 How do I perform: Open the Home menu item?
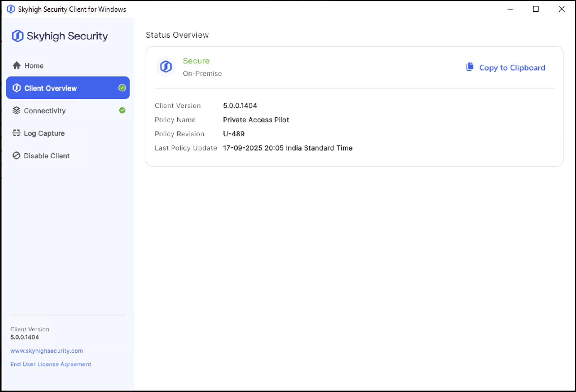click(34, 66)
